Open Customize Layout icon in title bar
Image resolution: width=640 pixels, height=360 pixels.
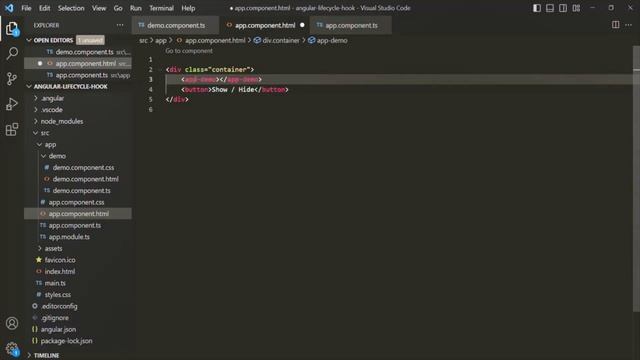click(x=576, y=8)
